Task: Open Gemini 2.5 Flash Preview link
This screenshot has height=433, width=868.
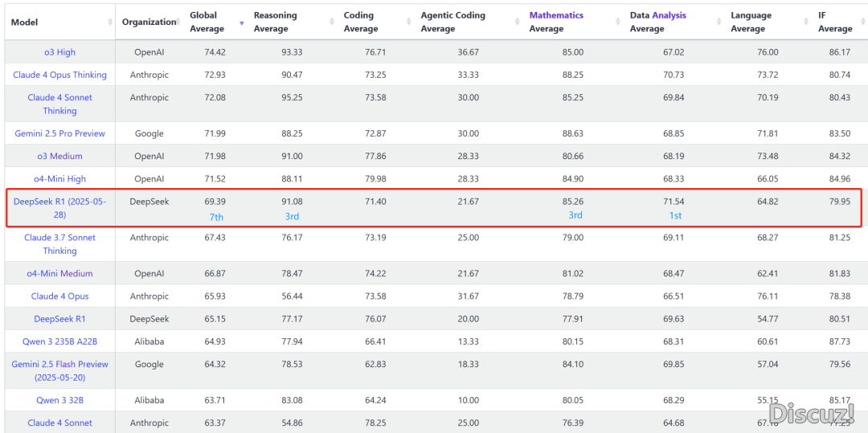Action: click(59, 370)
